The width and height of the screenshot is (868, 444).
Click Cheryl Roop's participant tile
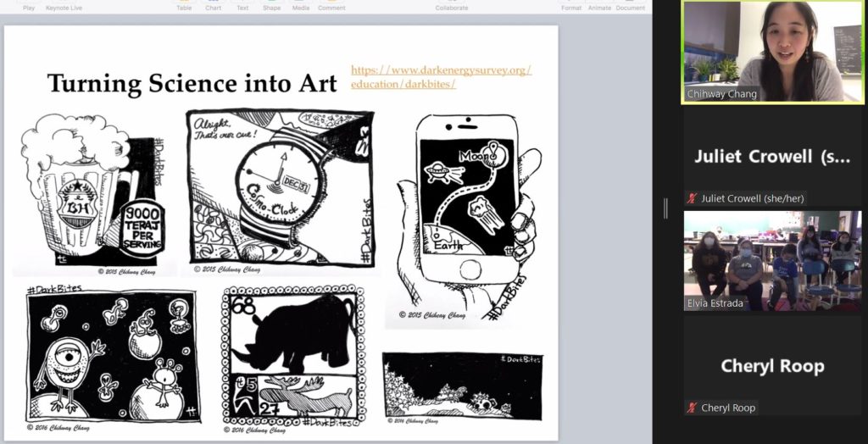[x=773, y=366]
